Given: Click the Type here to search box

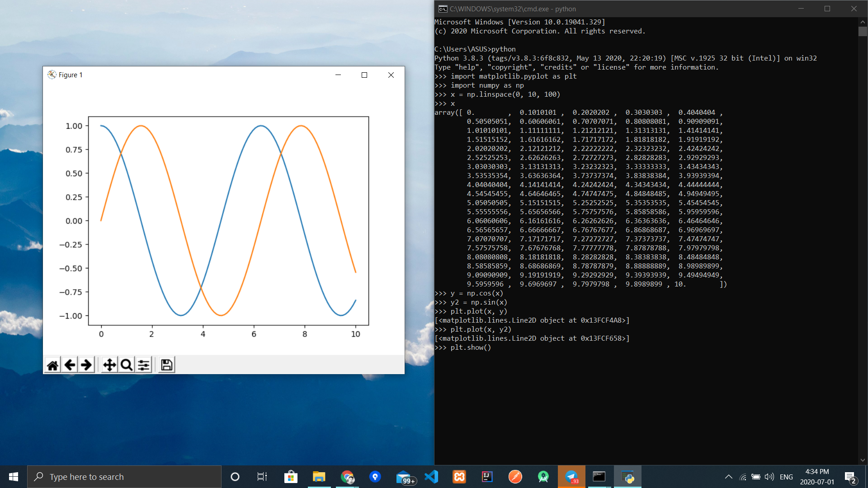Looking at the screenshot, I should [x=124, y=477].
